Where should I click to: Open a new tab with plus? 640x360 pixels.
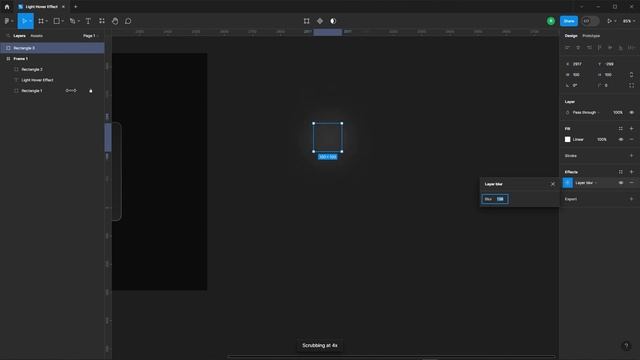point(76,7)
